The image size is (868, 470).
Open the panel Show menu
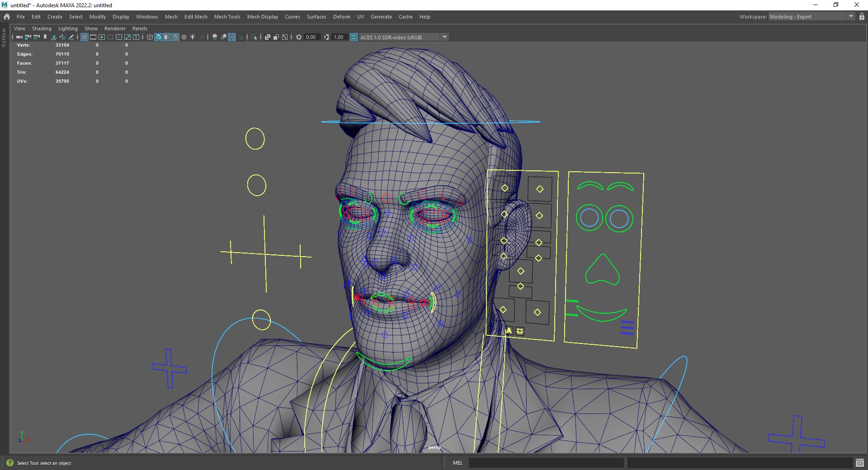click(91, 28)
